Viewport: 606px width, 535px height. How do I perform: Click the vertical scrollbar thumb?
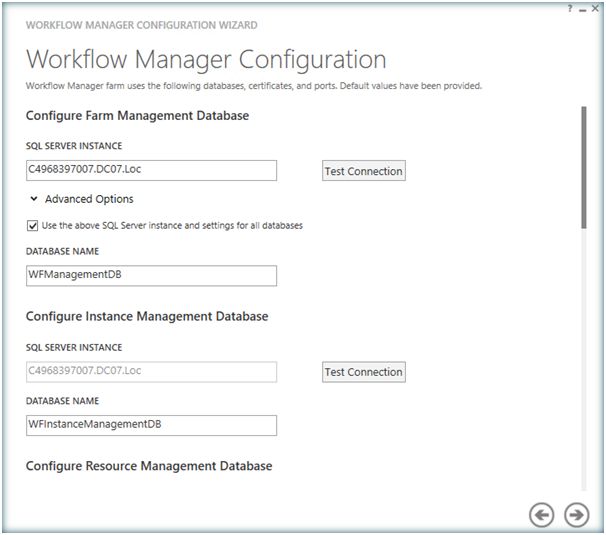[584, 167]
